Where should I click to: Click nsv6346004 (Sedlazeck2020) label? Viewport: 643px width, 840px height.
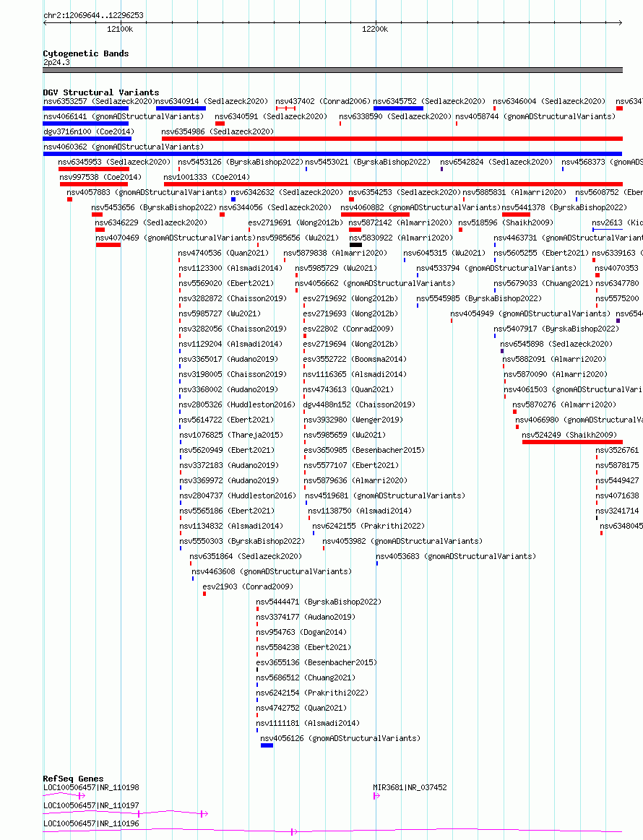coord(549,101)
